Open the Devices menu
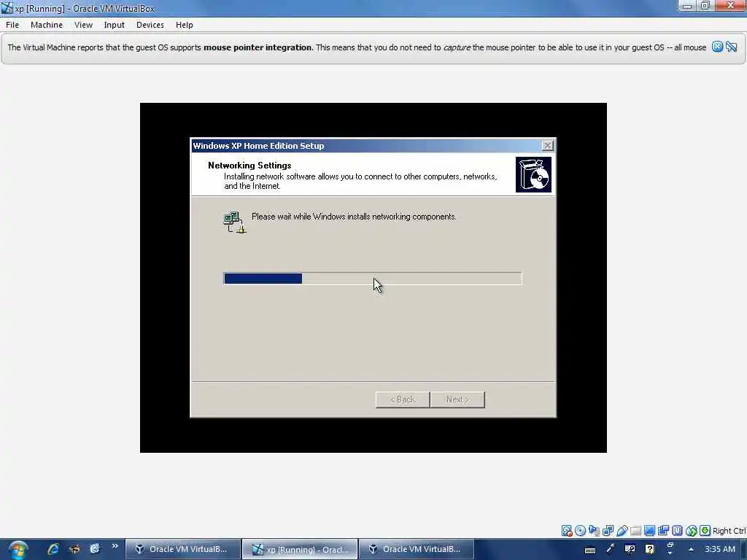This screenshot has height=560, width=747. tap(150, 25)
